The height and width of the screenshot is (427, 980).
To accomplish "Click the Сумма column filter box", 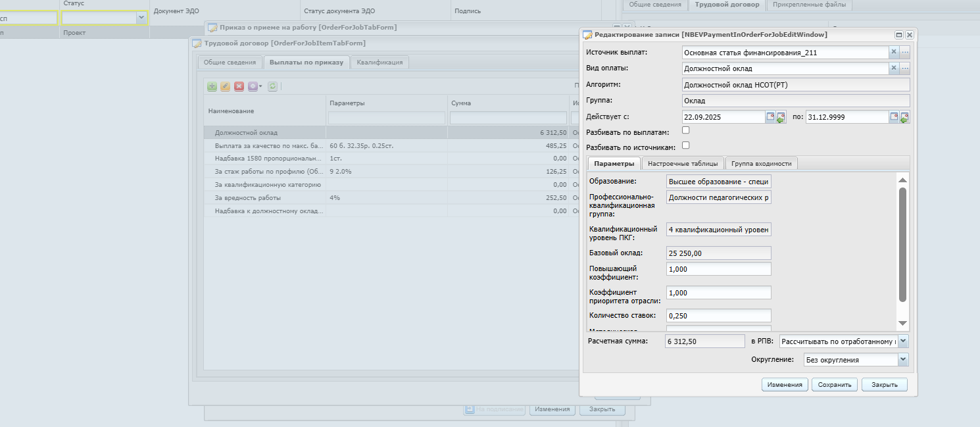I will point(508,118).
